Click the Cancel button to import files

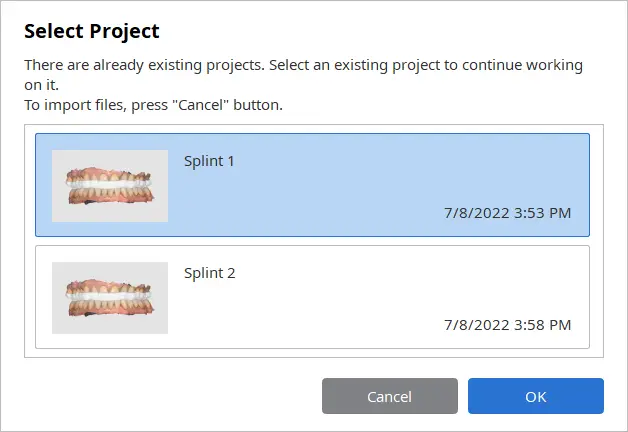390,396
